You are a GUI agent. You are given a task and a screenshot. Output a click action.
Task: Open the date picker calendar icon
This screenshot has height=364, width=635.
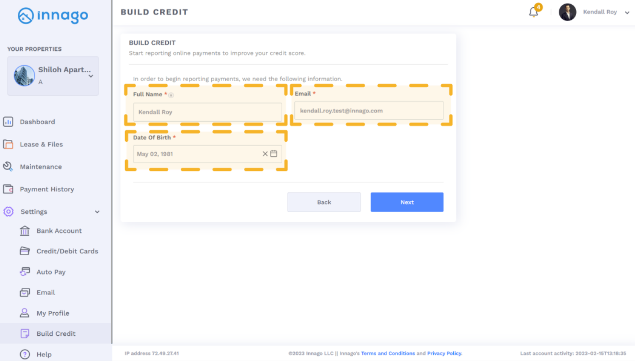[274, 154]
